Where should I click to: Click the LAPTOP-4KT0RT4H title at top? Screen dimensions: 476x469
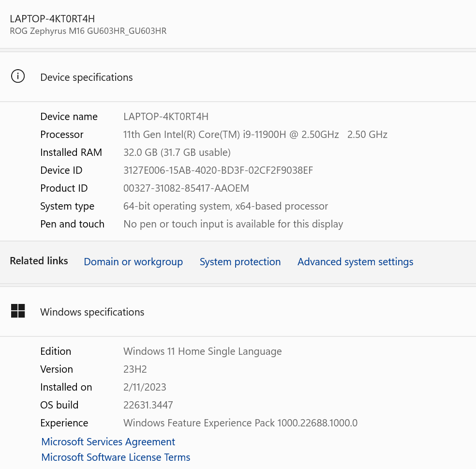(52, 19)
